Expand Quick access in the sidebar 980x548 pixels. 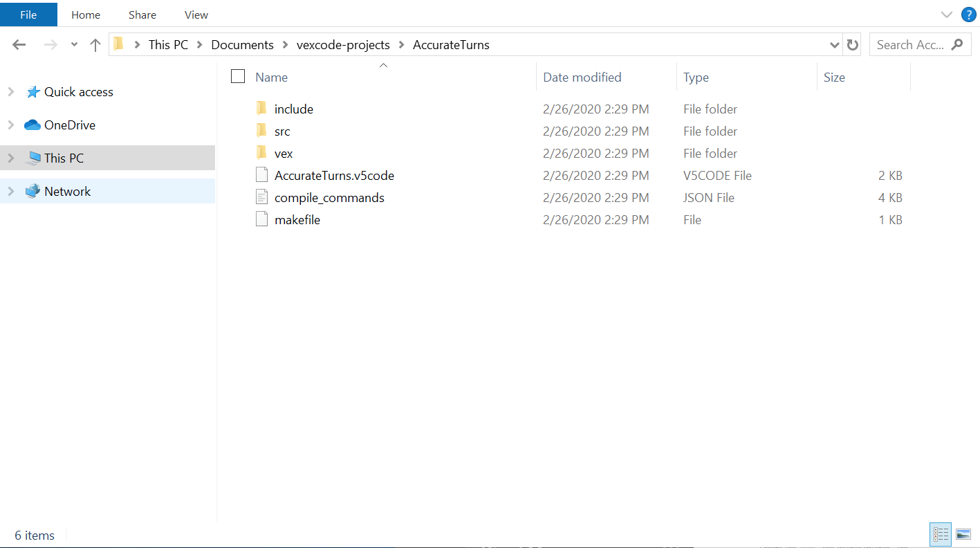(11, 91)
